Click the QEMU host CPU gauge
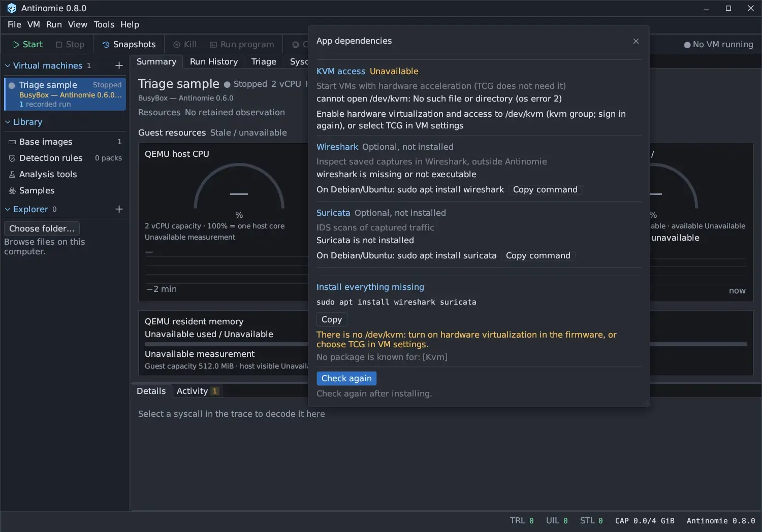 point(239,187)
